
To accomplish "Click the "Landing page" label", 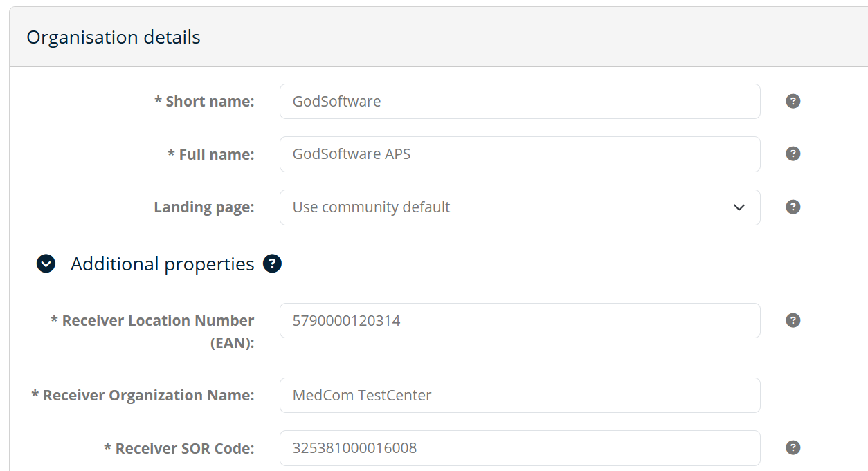I will coord(204,207).
